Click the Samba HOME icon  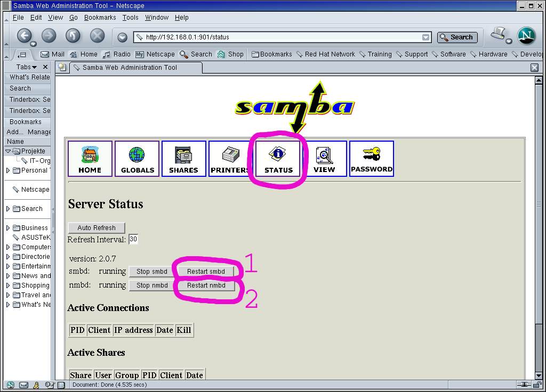pos(90,158)
